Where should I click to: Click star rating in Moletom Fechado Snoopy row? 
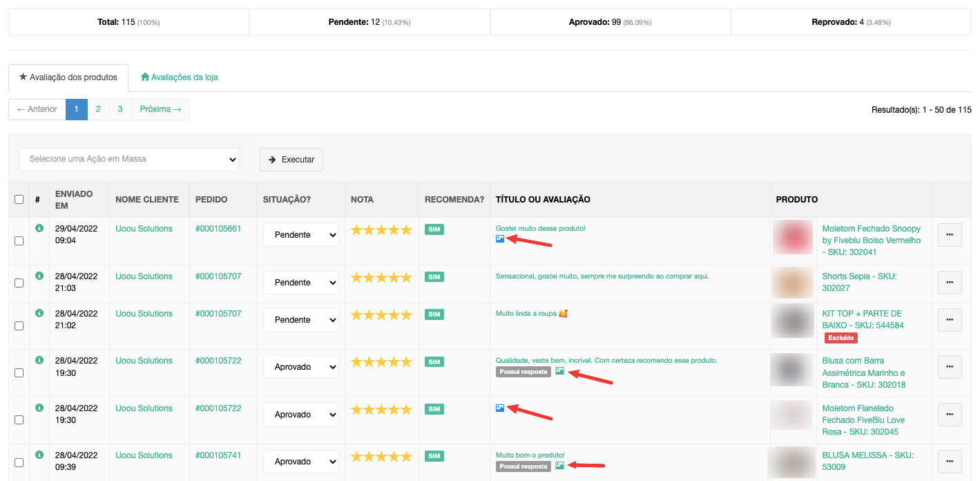(381, 230)
